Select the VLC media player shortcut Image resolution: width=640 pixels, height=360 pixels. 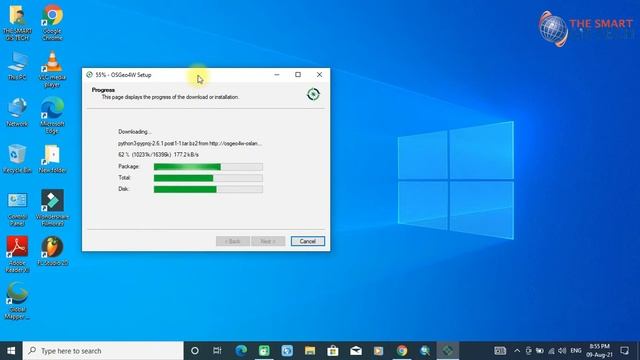tap(52, 69)
